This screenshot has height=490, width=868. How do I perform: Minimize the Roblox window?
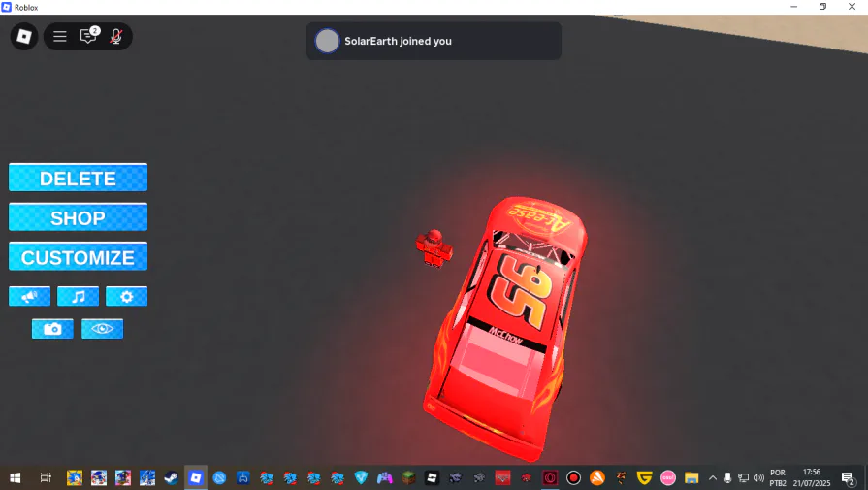[x=794, y=7]
